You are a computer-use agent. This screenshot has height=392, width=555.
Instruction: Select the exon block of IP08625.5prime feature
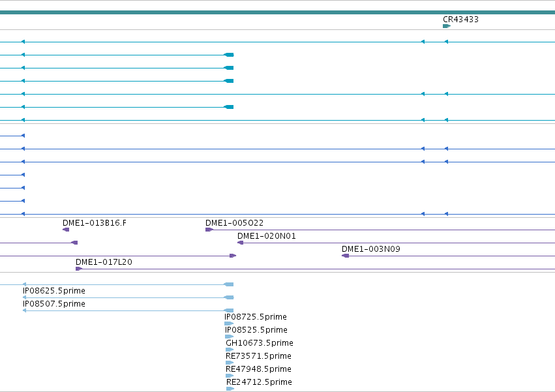coord(229,298)
